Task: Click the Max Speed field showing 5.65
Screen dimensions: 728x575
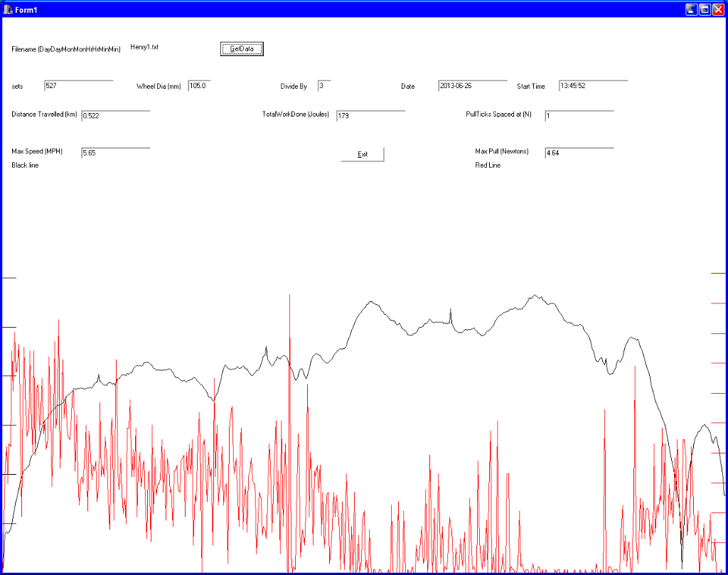Action: pyautogui.click(x=116, y=153)
